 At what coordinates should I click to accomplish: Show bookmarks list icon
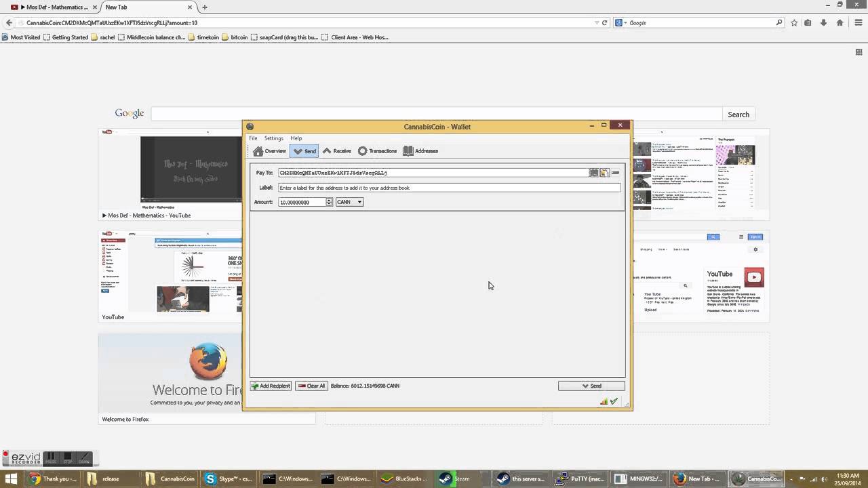[x=808, y=22]
